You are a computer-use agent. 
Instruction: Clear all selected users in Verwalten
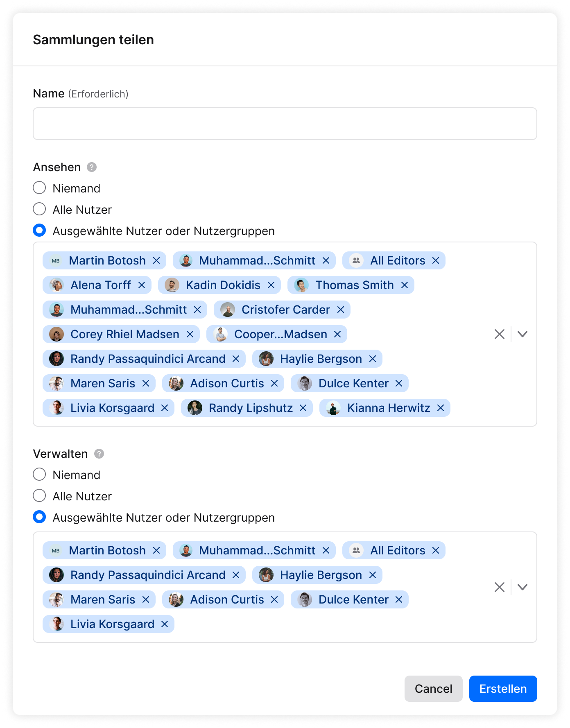tap(500, 587)
